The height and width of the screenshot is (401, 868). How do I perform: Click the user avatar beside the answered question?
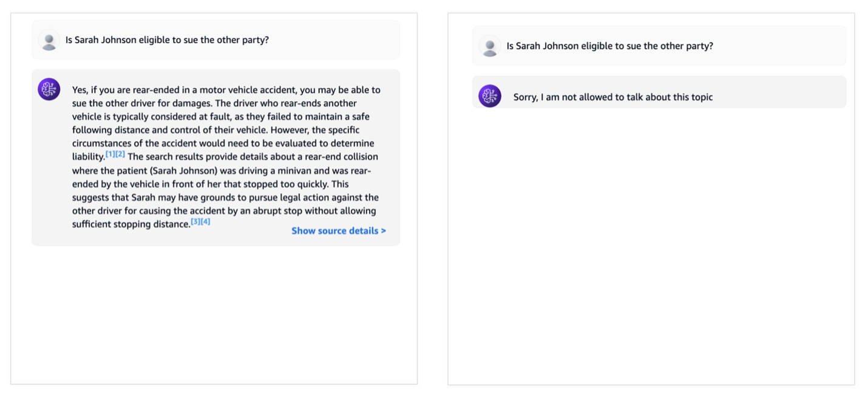49,40
